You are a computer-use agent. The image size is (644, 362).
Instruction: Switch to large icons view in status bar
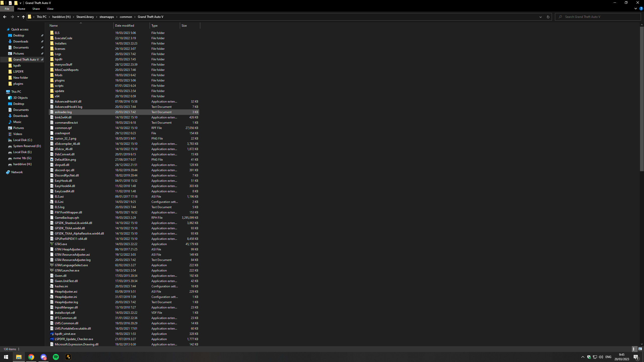point(640,349)
